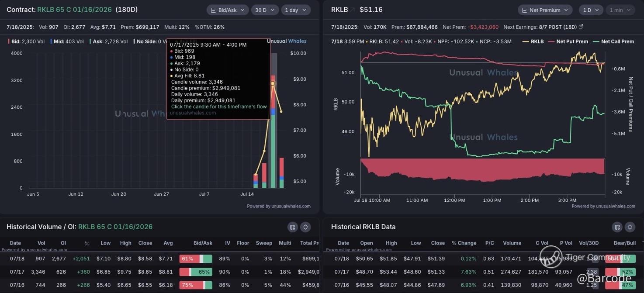
Task: Click the Jul 16 volume candle bar
Action: 264,176
